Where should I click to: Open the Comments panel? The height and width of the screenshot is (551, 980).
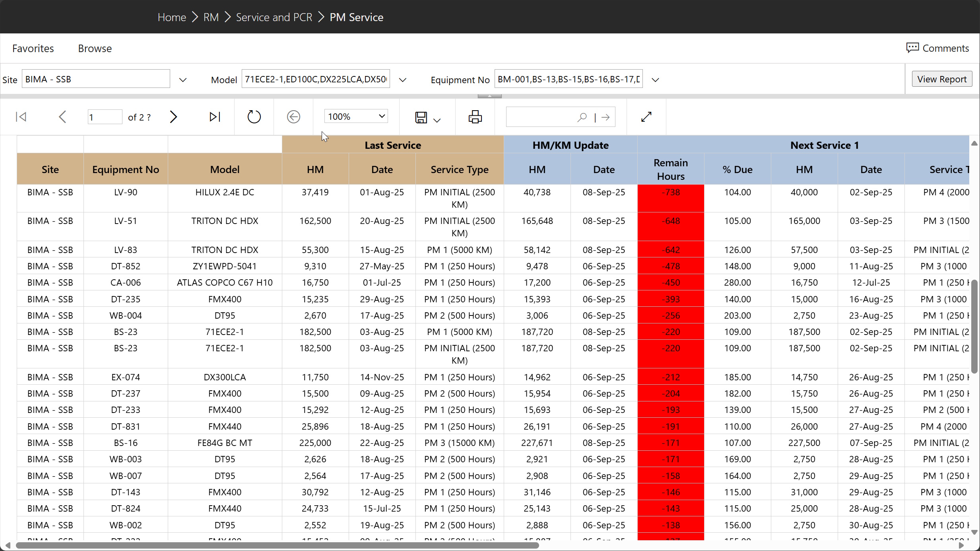pos(938,48)
